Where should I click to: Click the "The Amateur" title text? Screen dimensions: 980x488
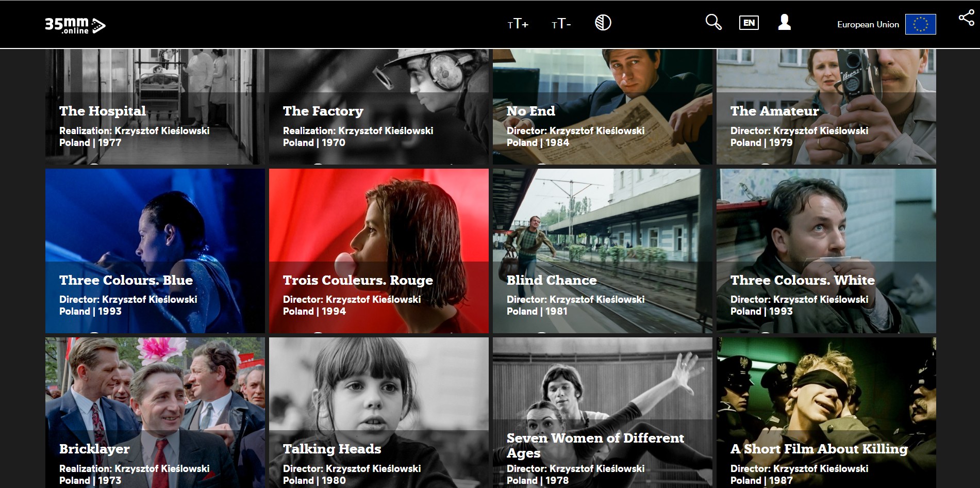[774, 111]
